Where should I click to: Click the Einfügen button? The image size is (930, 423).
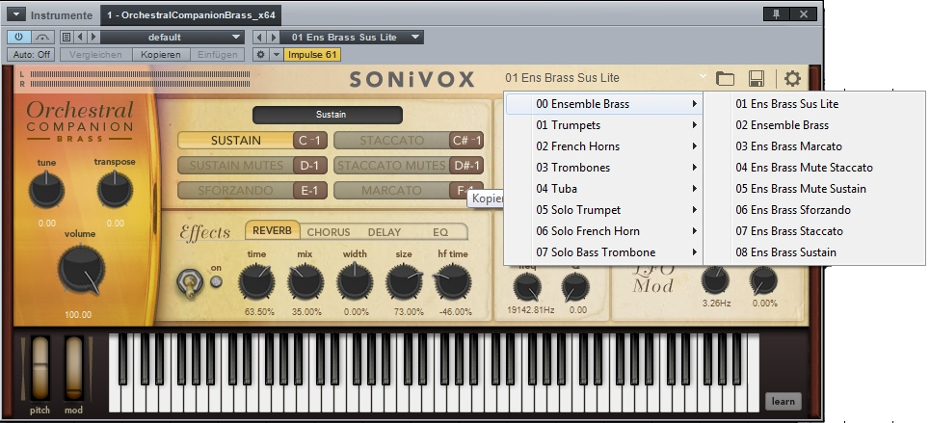[217, 55]
